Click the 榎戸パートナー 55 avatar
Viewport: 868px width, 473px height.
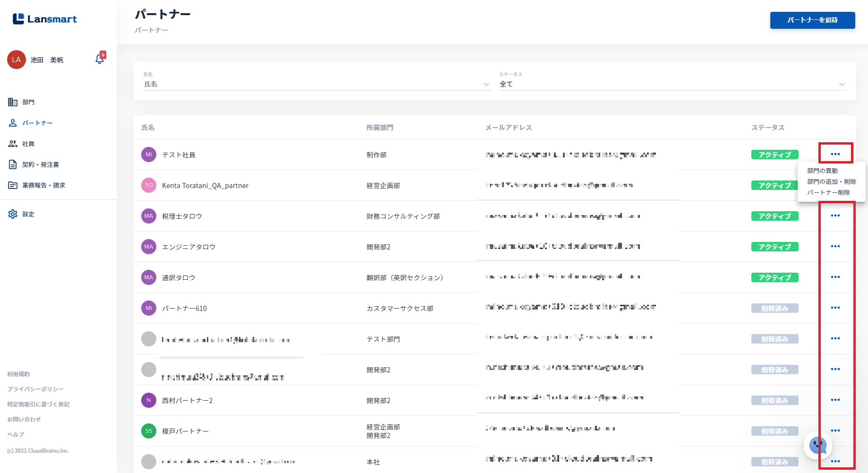coord(149,431)
